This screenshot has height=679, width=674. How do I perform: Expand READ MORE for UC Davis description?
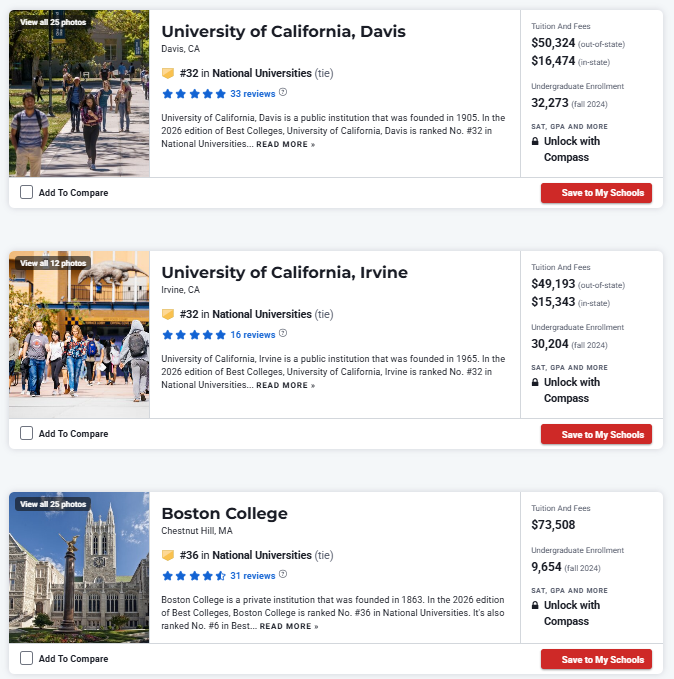[x=285, y=144]
